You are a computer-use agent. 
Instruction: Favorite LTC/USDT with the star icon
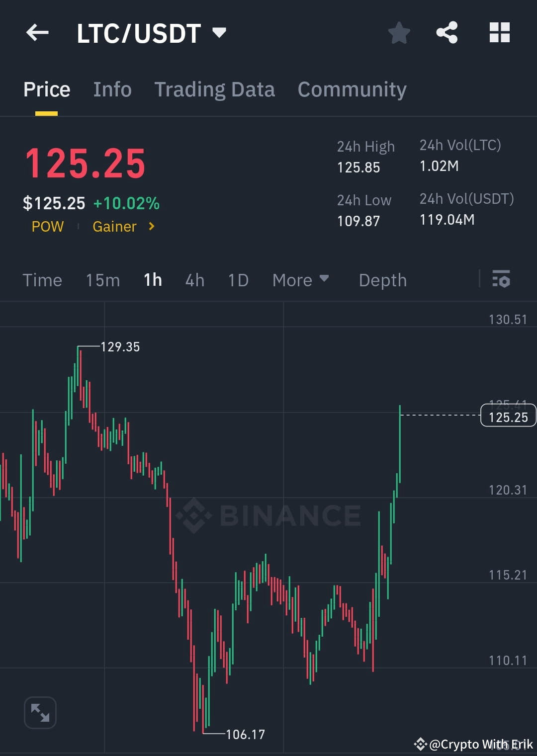pyautogui.click(x=399, y=33)
